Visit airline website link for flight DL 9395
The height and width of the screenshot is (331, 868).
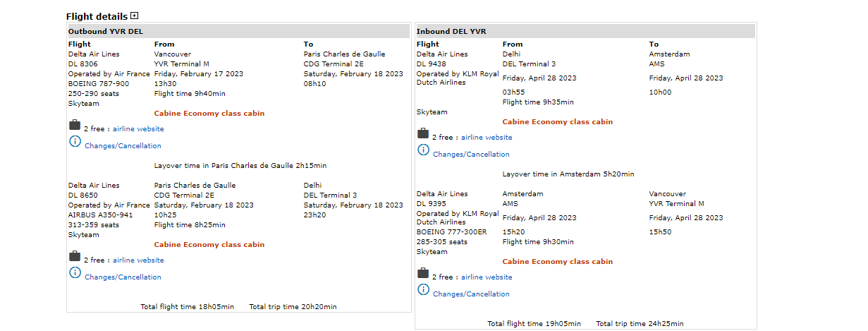point(487,277)
